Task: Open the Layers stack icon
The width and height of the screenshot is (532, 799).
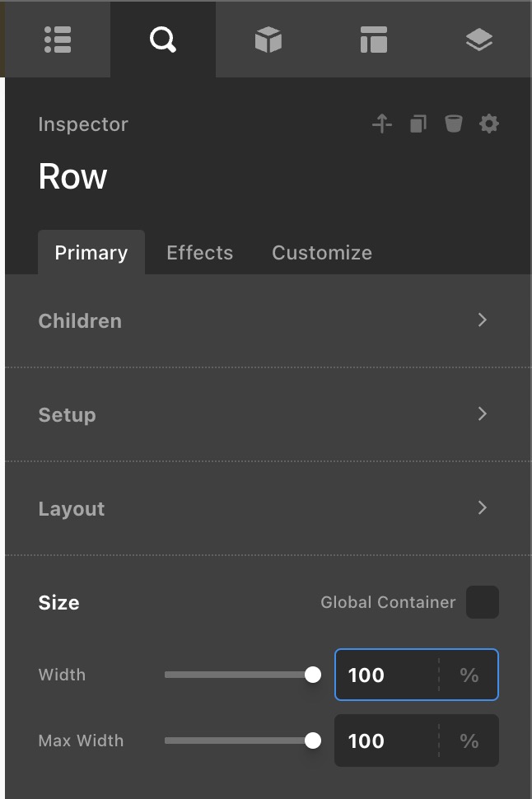Action: coord(479,40)
